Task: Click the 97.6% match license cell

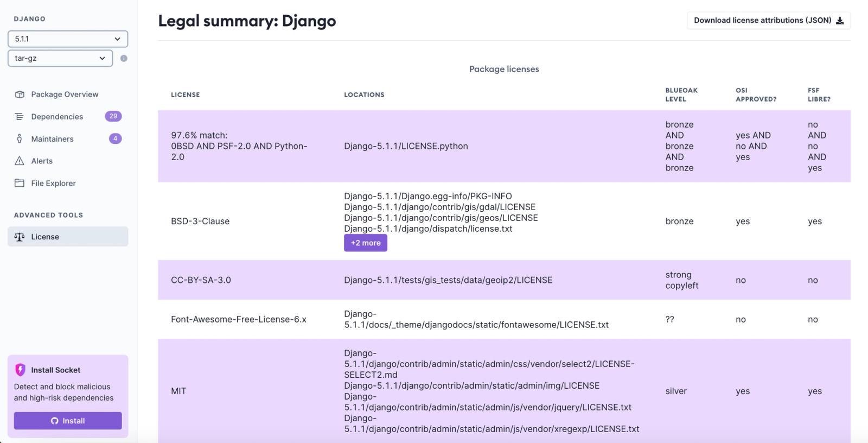Action: pos(239,146)
